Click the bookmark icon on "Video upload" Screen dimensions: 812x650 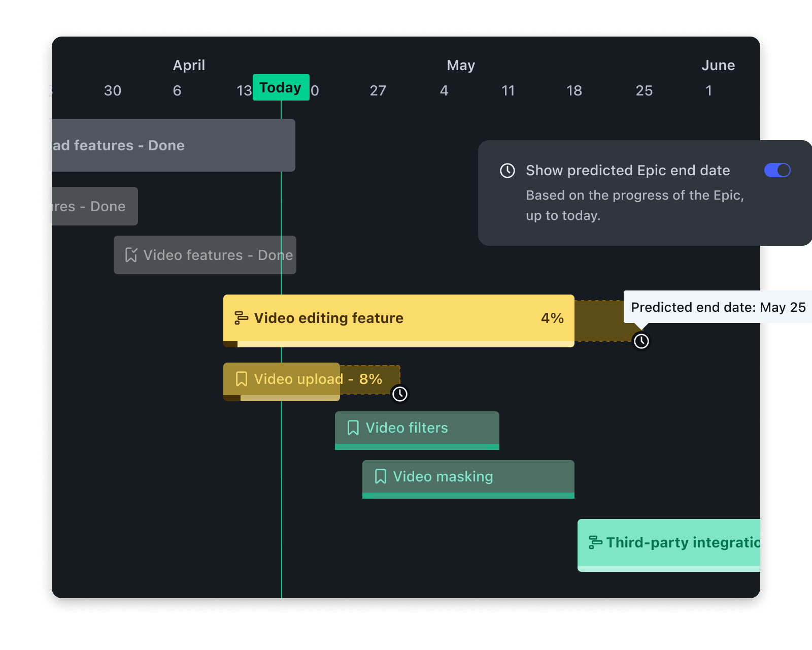pos(241,379)
